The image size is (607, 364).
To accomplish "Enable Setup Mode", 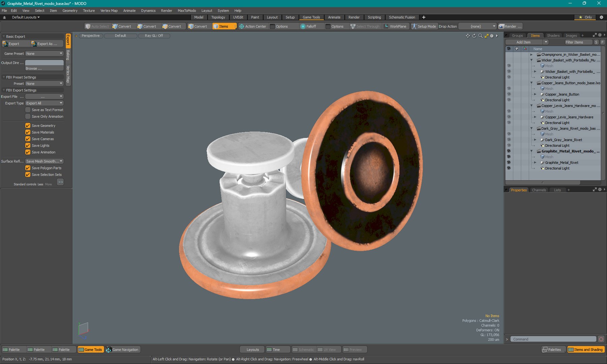I will click(424, 26).
